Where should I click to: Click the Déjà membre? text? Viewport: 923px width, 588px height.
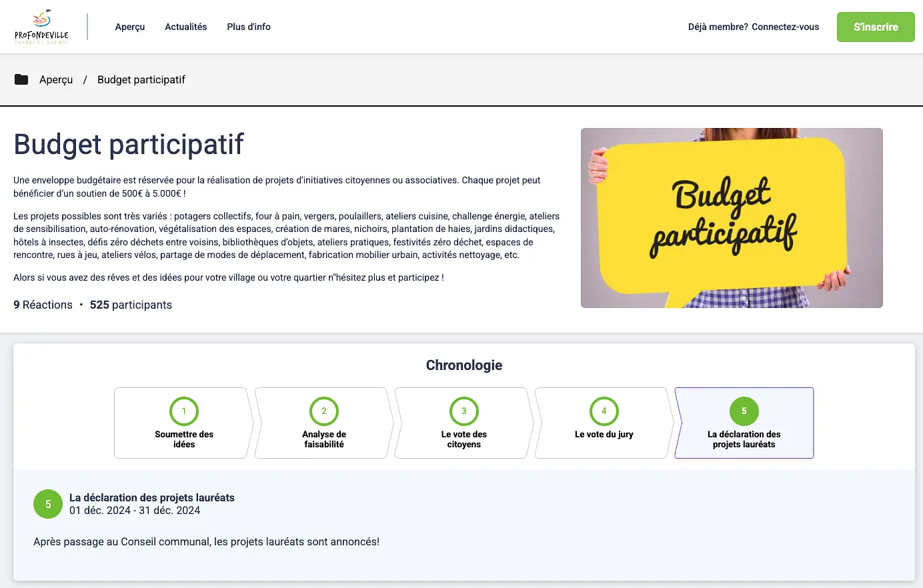click(x=718, y=27)
